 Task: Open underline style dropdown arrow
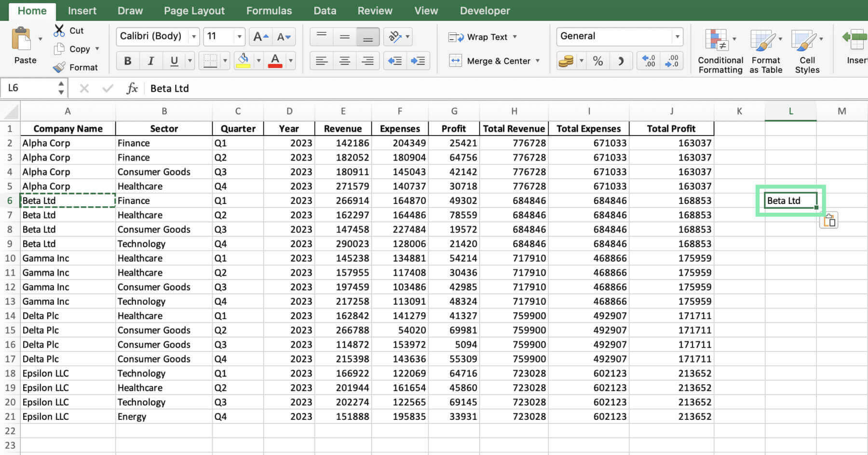(190, 61)
